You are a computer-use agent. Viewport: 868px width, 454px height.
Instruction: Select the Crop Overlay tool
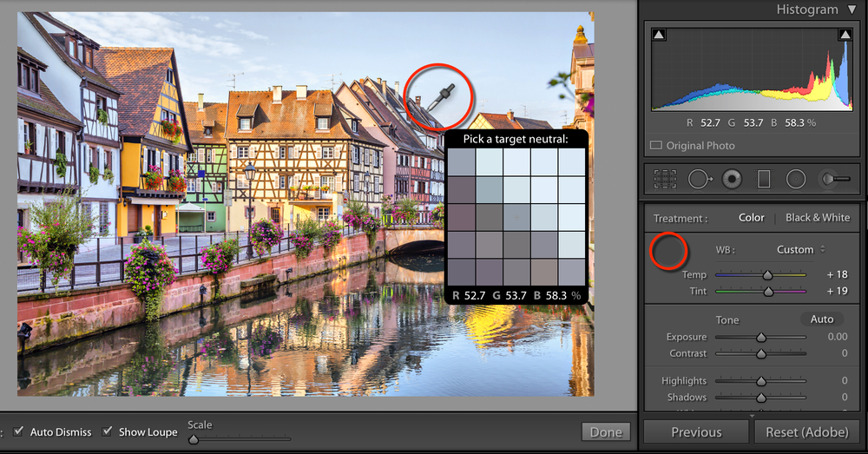click(665, 179)
